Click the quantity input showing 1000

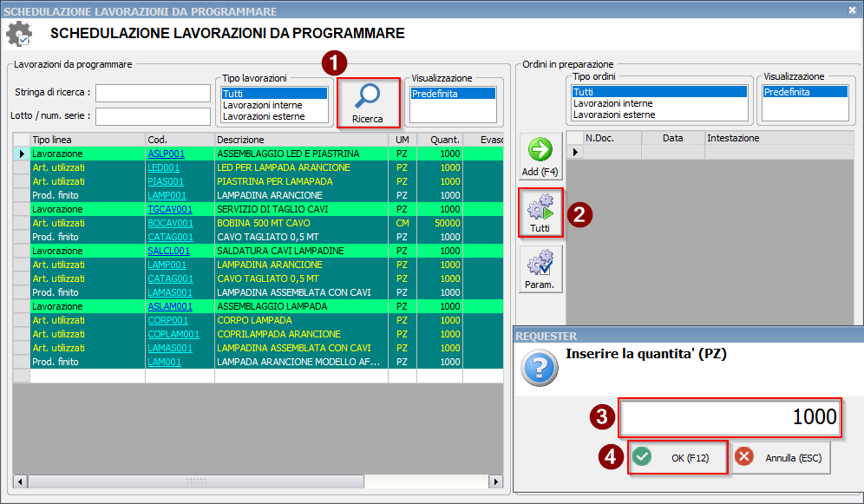tap(729, 418)
